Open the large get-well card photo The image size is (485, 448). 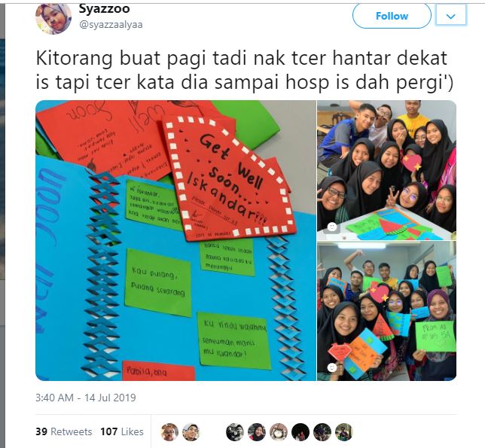click(175, 240)
